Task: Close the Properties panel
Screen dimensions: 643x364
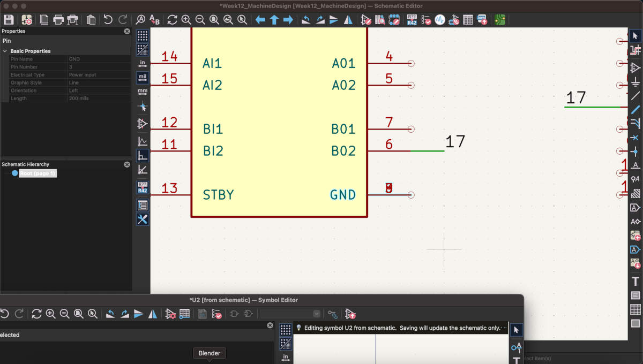Action: pos(127,32)
